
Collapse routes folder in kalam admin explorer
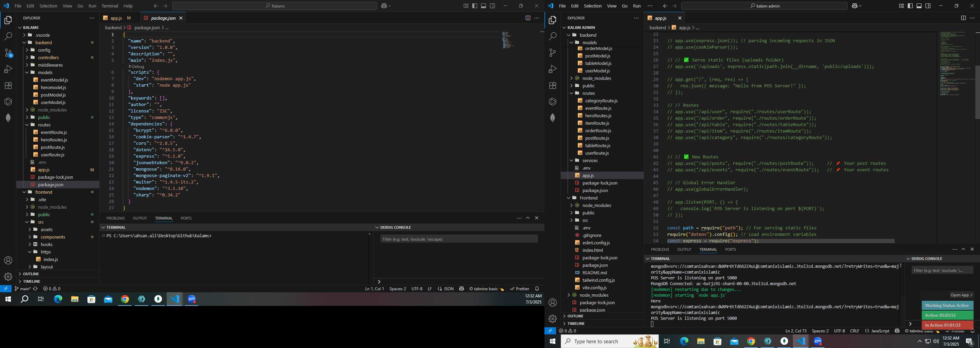[x=602, y=93]
